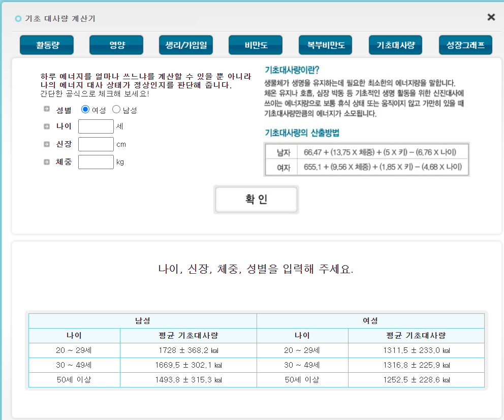Click the 확인 button
The image size is (504, 420).
pyautogui.click(x=256, y=200)
